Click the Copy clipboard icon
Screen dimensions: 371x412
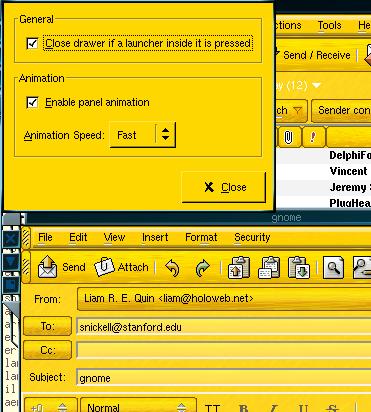(269, 267)
